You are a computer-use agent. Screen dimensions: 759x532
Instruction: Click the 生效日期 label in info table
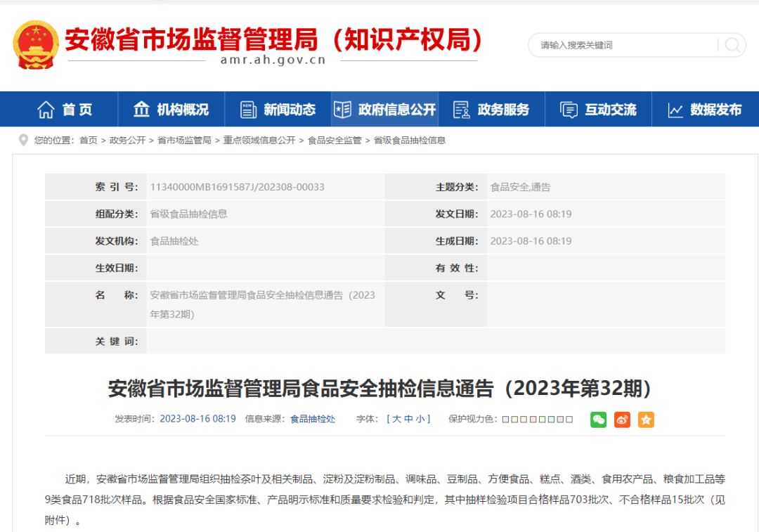coord(116,268)
